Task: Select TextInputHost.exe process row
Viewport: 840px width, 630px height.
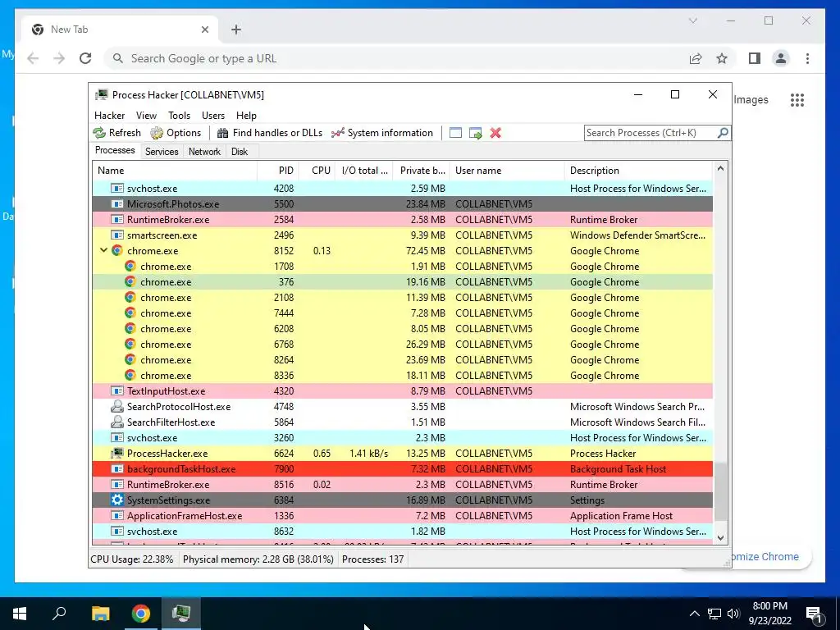Action: [x=403, y=391]
